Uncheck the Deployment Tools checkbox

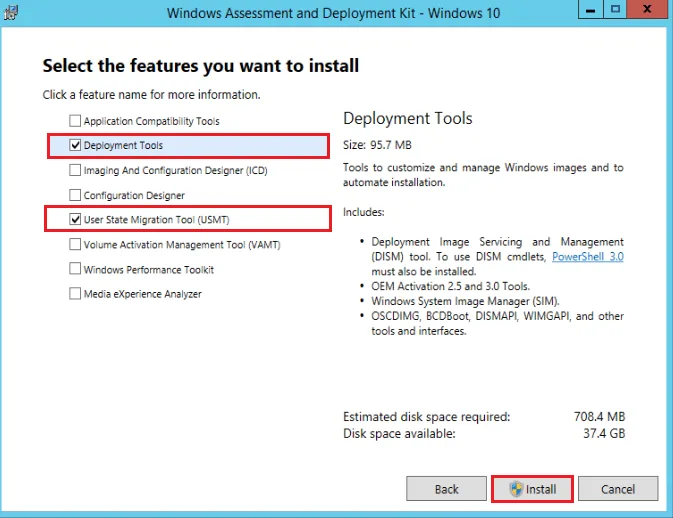(75, 145)
